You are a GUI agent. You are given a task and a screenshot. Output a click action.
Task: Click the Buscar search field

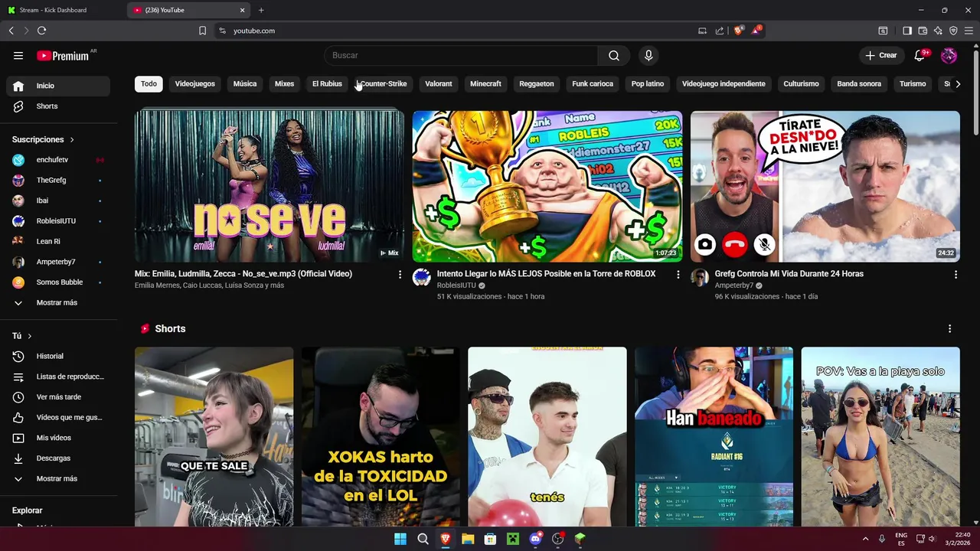click(x=461, y=55)
